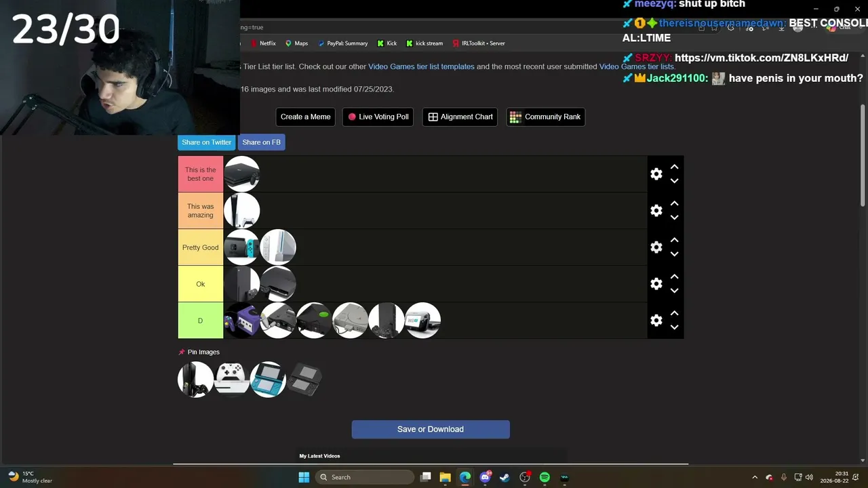Select the green 'D' tier label
This screenshot has width=868, height=488.
(x=201, y=321)
